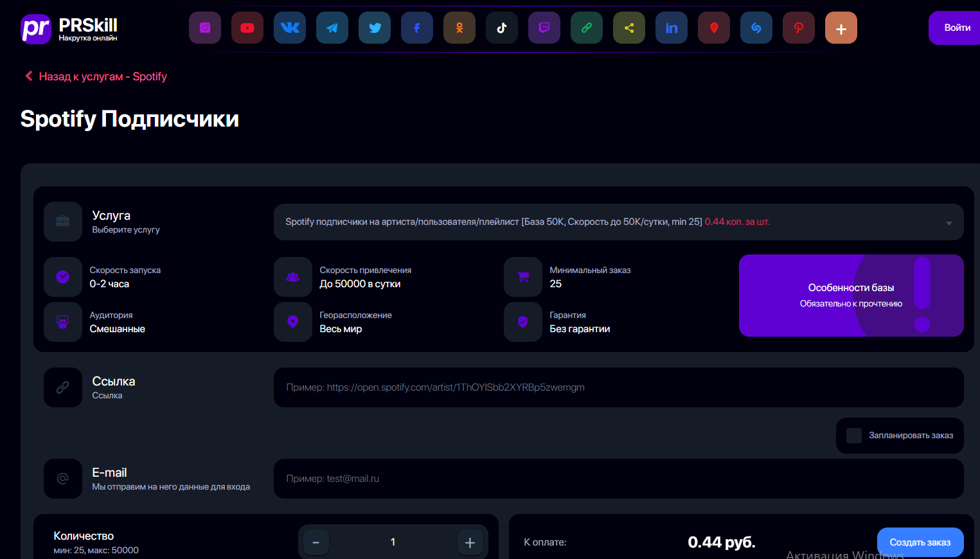Click the Ссылка URL input field
The image size is (980, 559).
pos(619,387)
